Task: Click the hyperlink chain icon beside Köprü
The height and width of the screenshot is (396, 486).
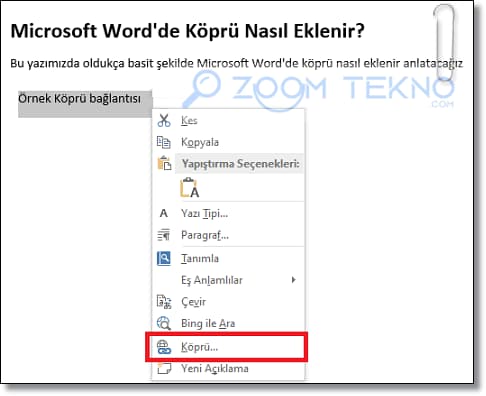Action: pyautogui.click(x=164, y=347)
